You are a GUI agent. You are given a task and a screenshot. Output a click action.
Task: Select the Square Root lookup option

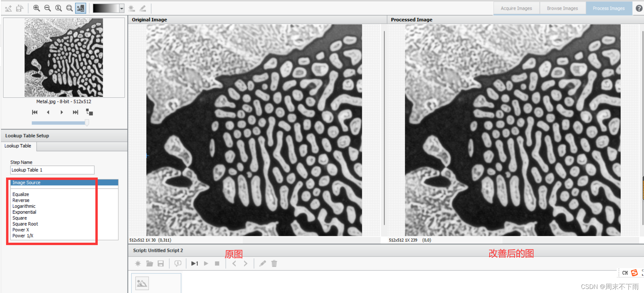click(25, 224)
